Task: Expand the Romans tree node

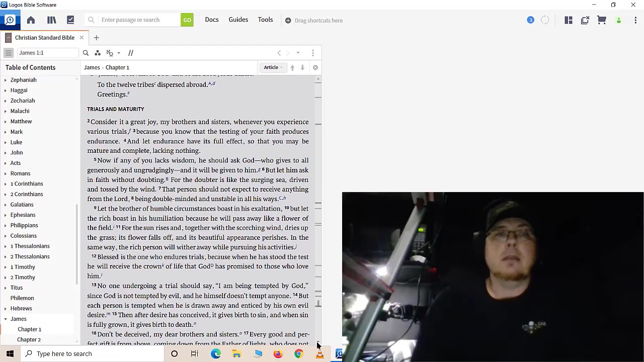Action: pos(6,173)
